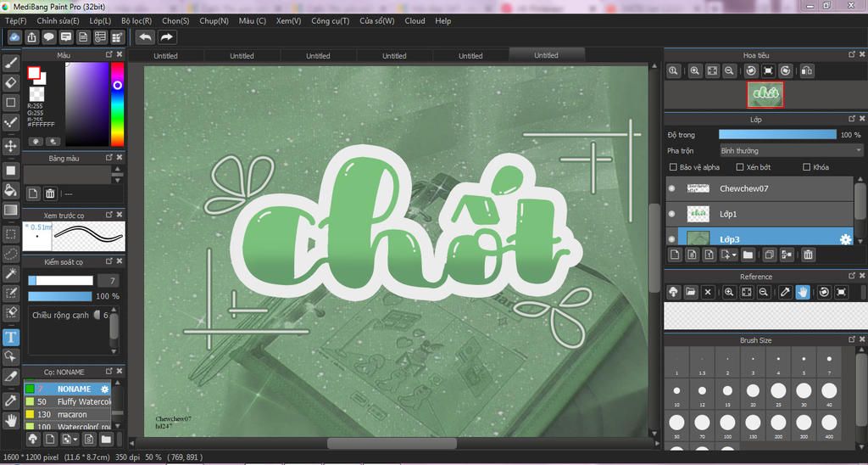Click the duplicate layer icon
This screenshot has width=868, height=465.
[768, 255]
